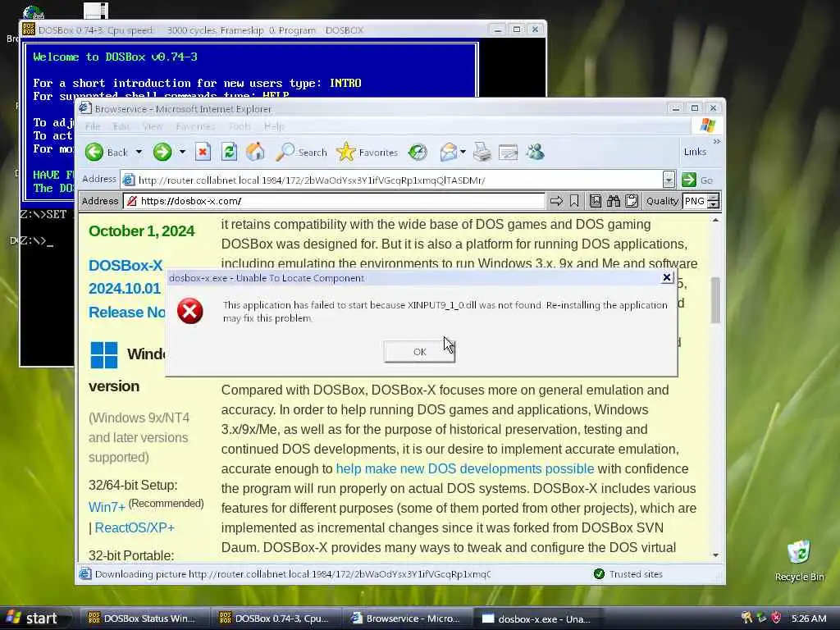Click the Browservice go arrow icon

click(x=557, y=201)
